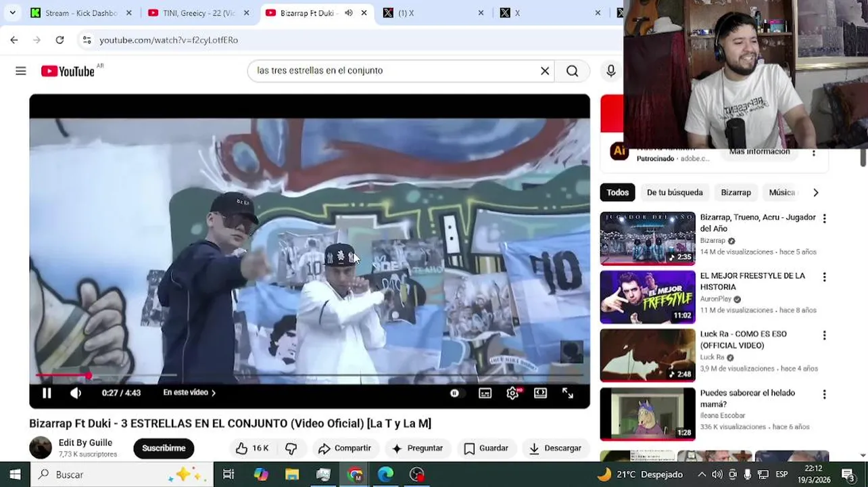Open options menu for helado mamá video
The image size is (868, 487).
(x=824, y=394)
